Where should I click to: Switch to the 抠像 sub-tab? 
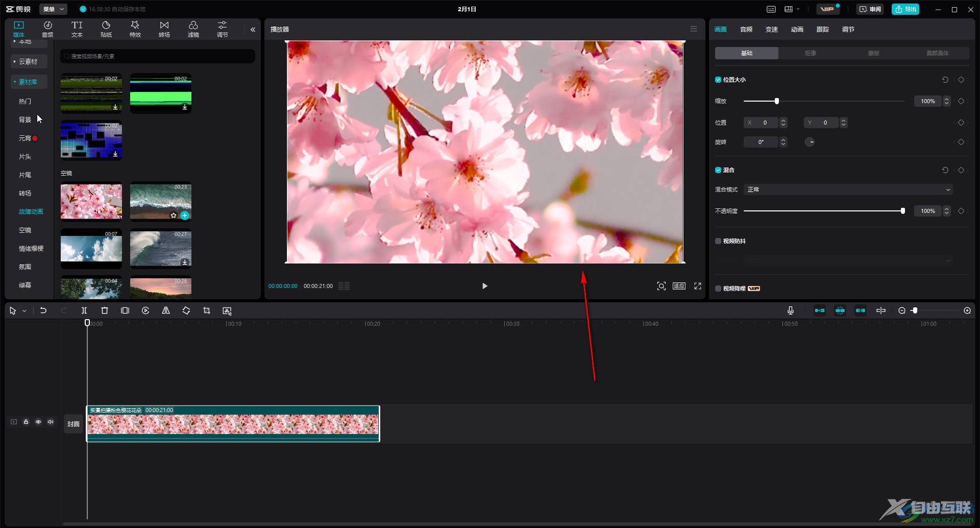pos(810,53)
